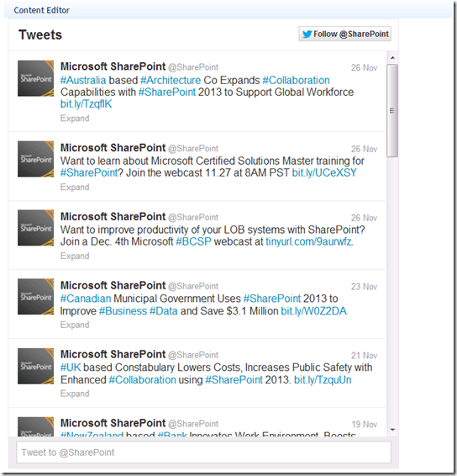Image resolution: width=457 pixels, height=476 pixels.
Task: Expand the #Canadian Municipal Government tweet
Action: tap(75, 325)
